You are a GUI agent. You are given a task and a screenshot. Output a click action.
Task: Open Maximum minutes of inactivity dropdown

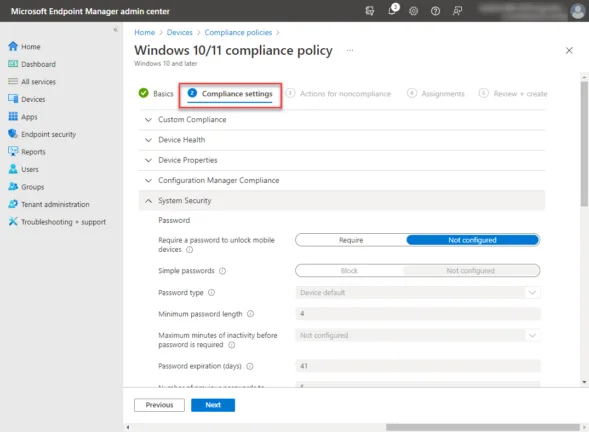[418, 335]
